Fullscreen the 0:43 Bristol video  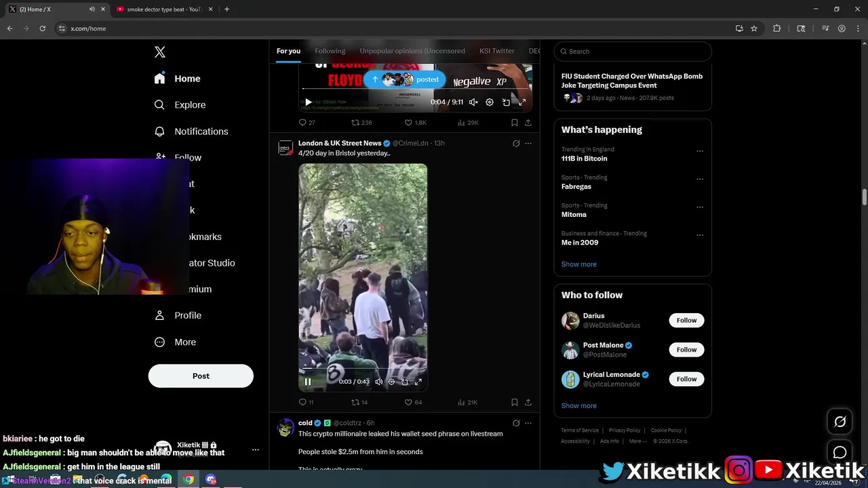pyautogui.click(x=418, y=382)
